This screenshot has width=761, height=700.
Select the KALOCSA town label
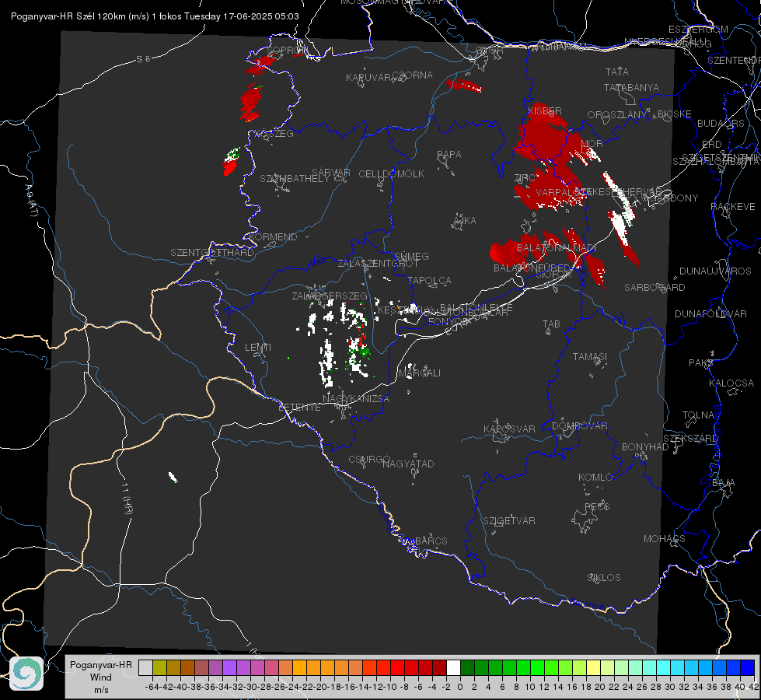tap(731, 383)
